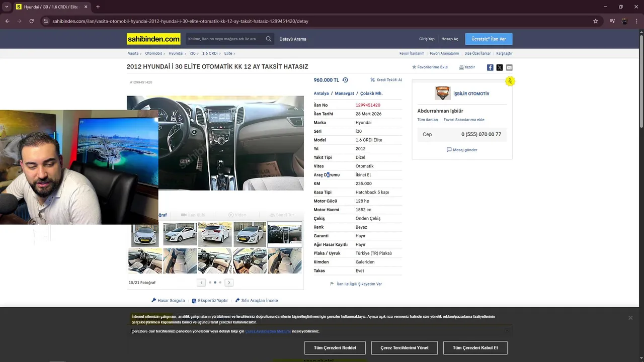Click Çerez Tercihlerimi Yönet button
644x362 pixels.
(x=405, y=348)
